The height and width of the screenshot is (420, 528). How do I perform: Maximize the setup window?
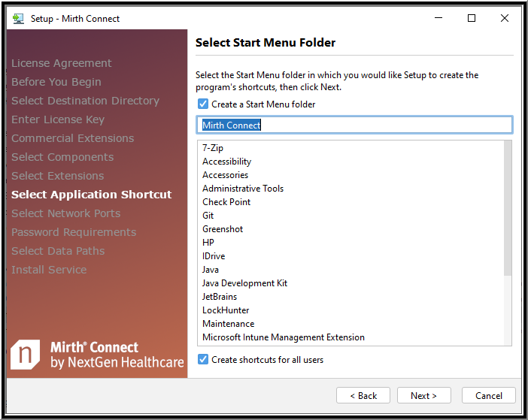(472, 18)
